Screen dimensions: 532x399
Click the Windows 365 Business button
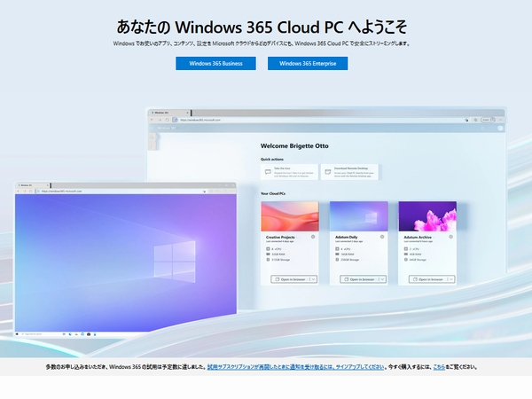point(215,64)
